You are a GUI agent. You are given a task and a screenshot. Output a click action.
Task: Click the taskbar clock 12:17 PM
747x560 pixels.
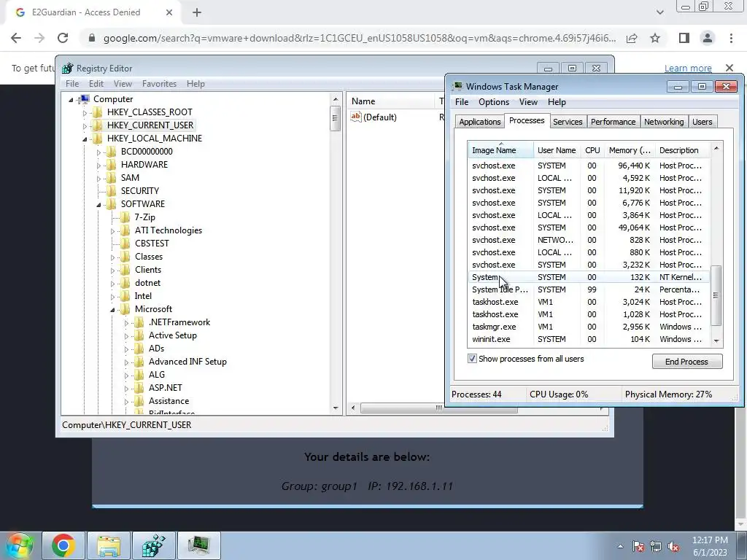tap(710, 540)
